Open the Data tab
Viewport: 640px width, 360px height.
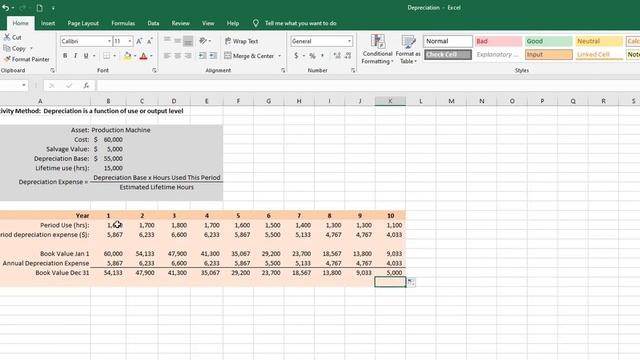(153, 23)
